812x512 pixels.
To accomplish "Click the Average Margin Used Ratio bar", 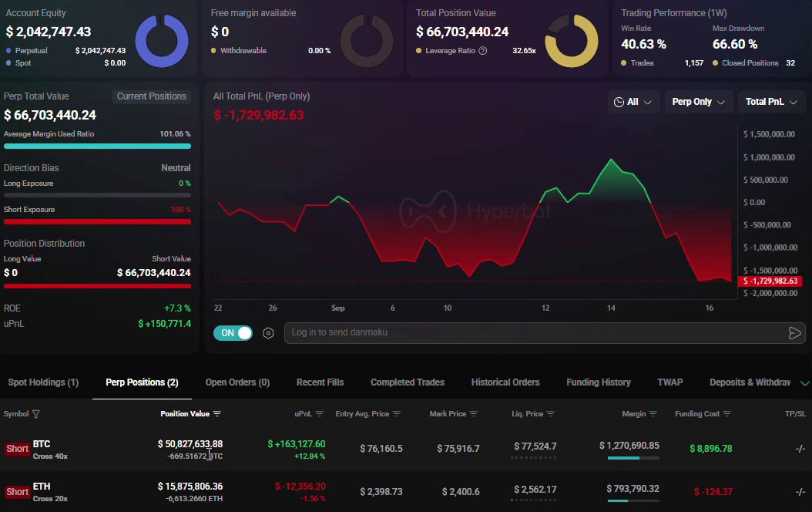I will (x=97, y=147).
